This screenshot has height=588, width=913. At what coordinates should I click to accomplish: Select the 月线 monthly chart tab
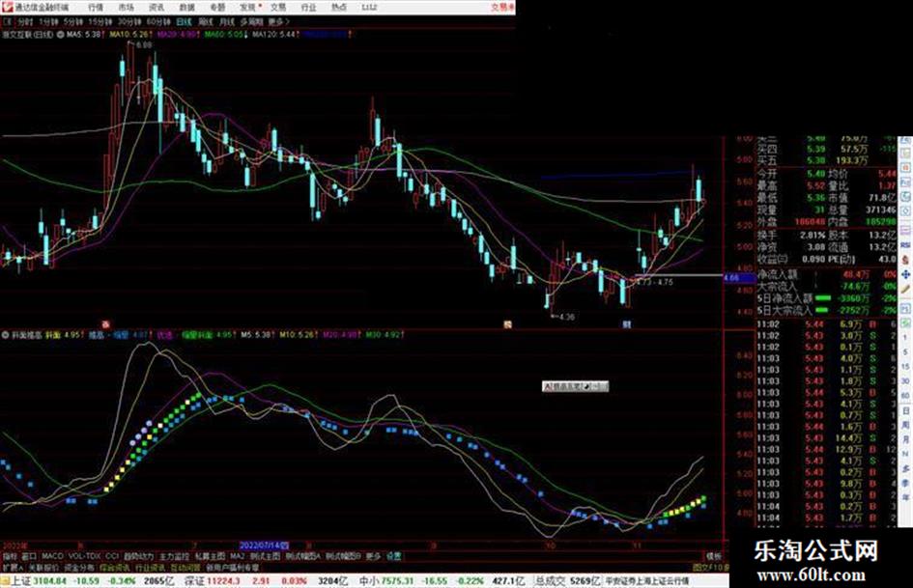click(x=226, y=21)
